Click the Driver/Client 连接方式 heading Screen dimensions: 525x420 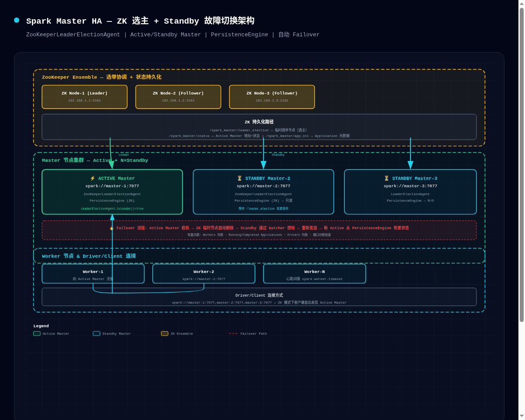(259, 295)
